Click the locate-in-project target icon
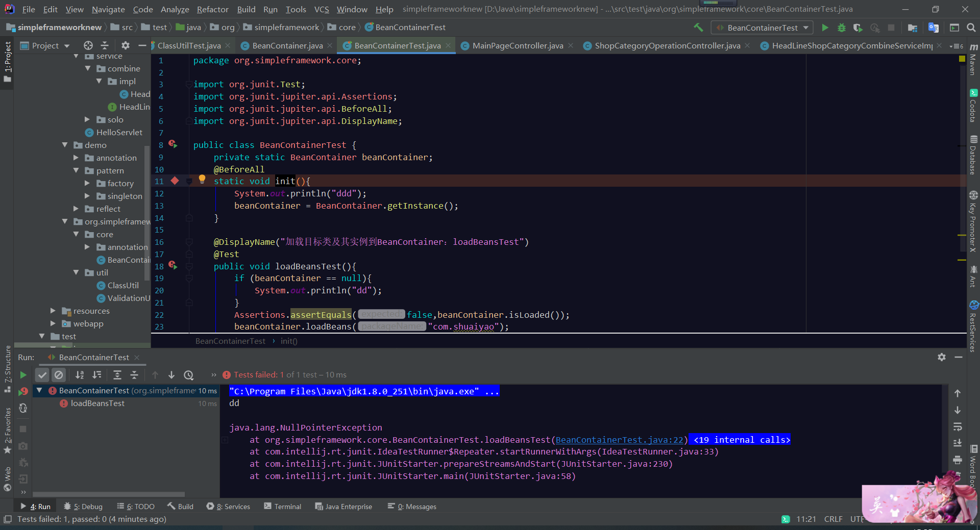Screen dimensions: 980x530 (88, 45)
